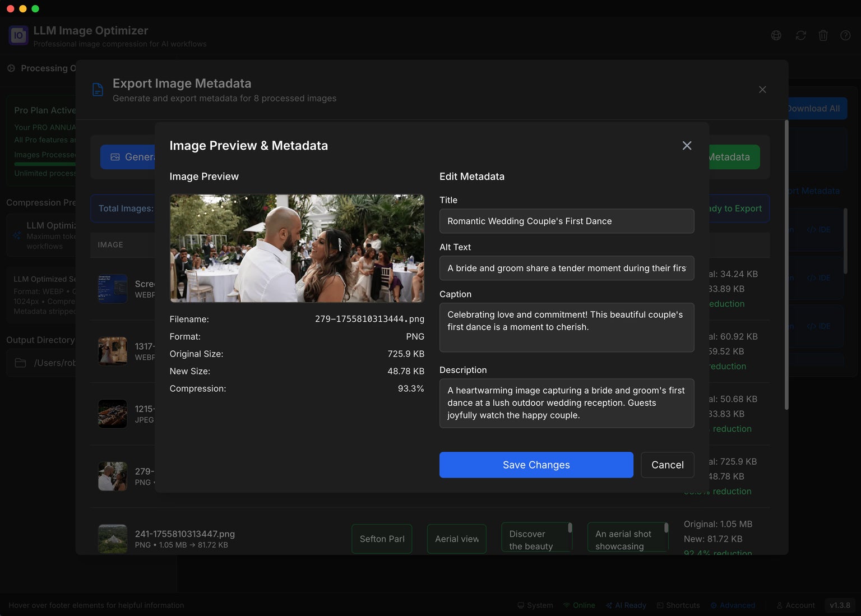Click the Aerial view alt text field

457,539
